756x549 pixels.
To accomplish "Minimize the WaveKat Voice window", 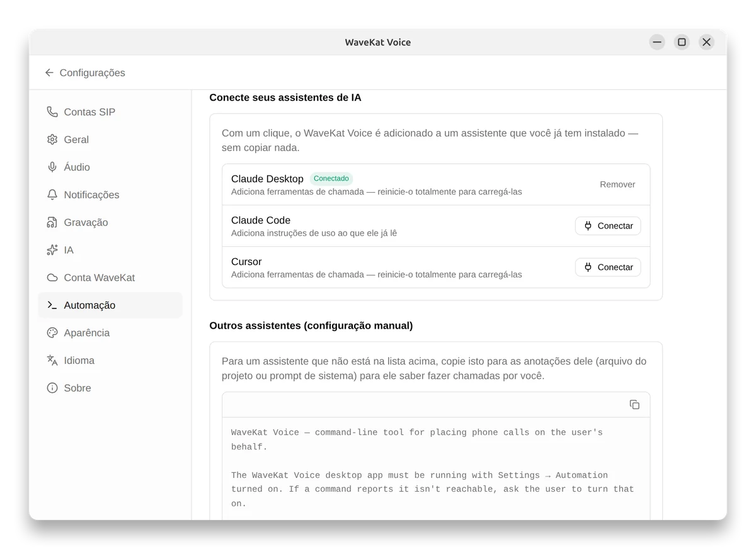I will [x=657, y=42].
